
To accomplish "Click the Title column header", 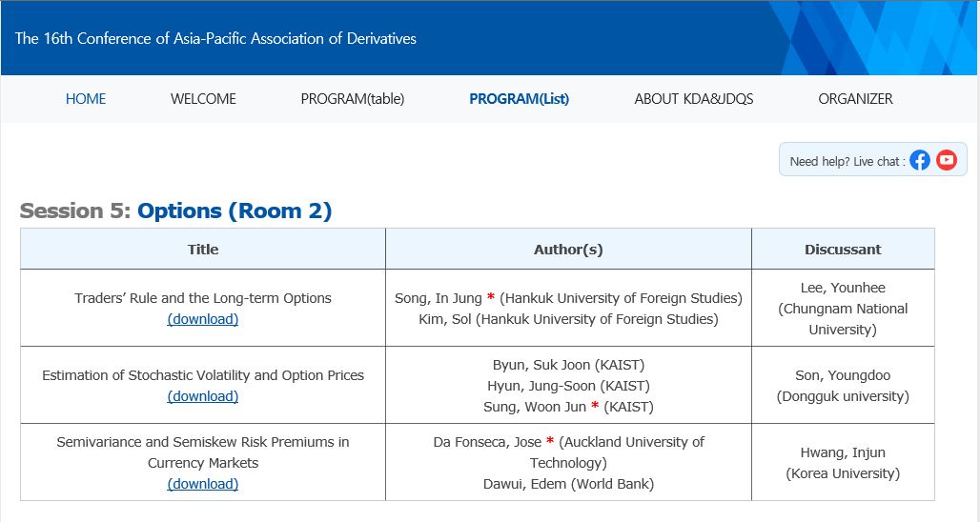I will click(x=203, y=250).
